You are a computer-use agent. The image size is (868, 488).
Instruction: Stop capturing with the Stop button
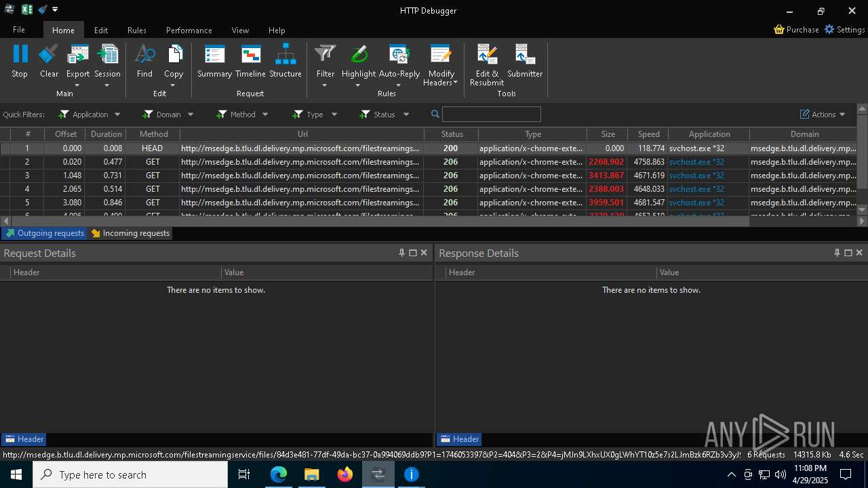(x=20, y=61)
